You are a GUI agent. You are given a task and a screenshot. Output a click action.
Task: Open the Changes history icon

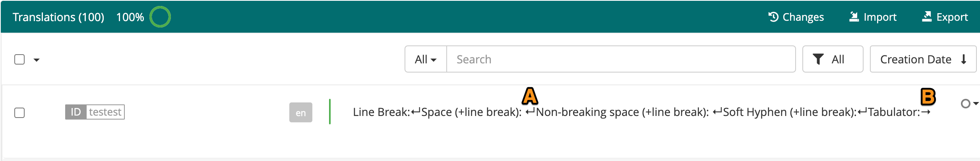pos(773,17)
